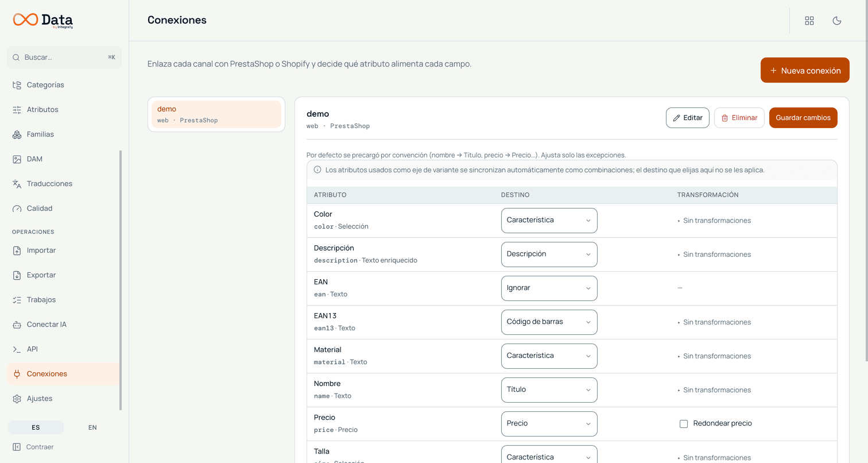
Task: Click the Atributos sliders icon
Action: coord(17,110)
